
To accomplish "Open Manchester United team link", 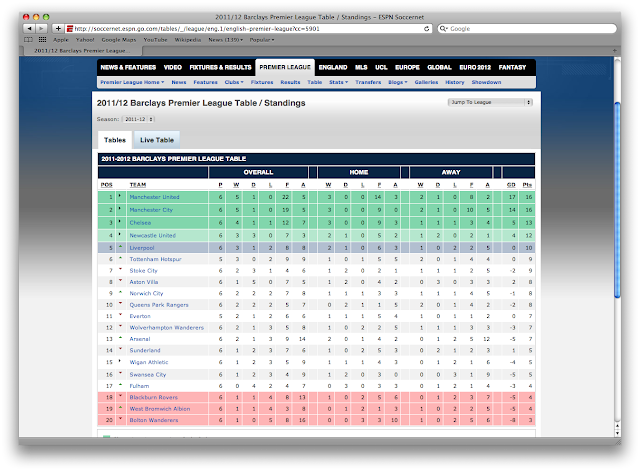I will 154,197.
